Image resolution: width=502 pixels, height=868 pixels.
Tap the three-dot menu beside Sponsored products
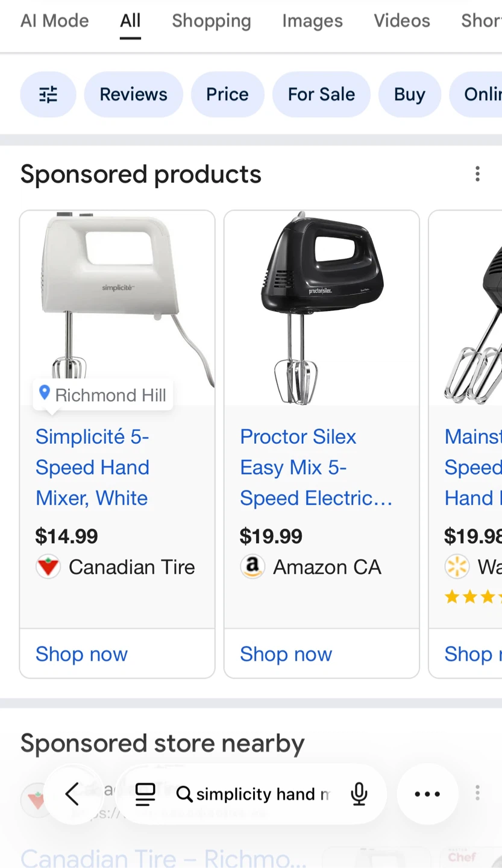tap(477, 174)
